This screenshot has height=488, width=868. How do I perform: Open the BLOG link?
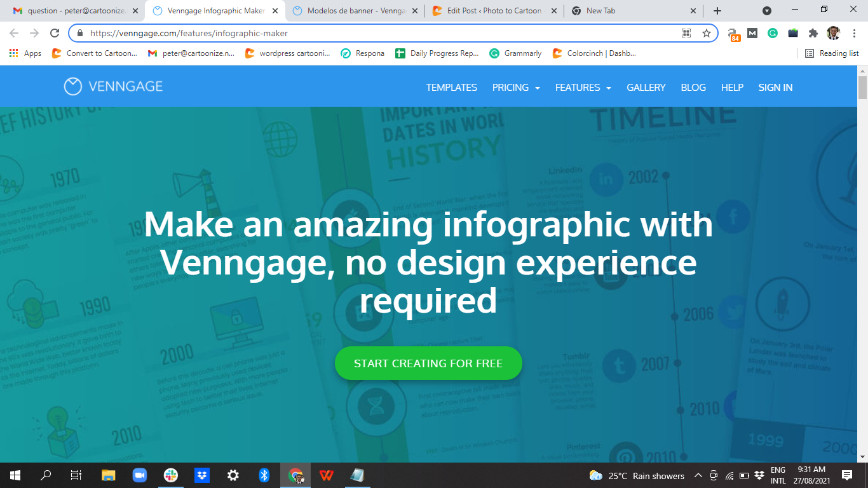click(693, 88)
